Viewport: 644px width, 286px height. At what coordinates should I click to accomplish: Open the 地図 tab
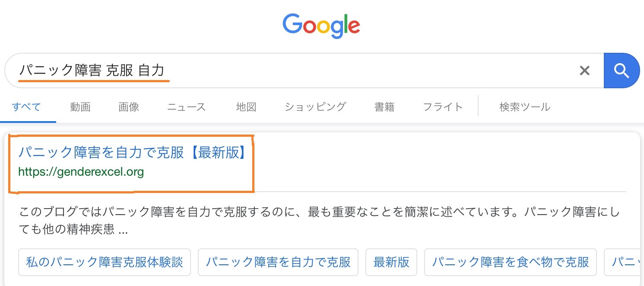click(246, 106)
